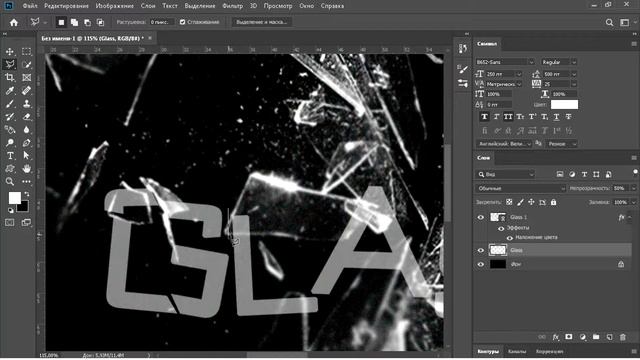Screen dimensions: 640x360
Task: Swap foreground and background colors
Action: tap(27, 194)
